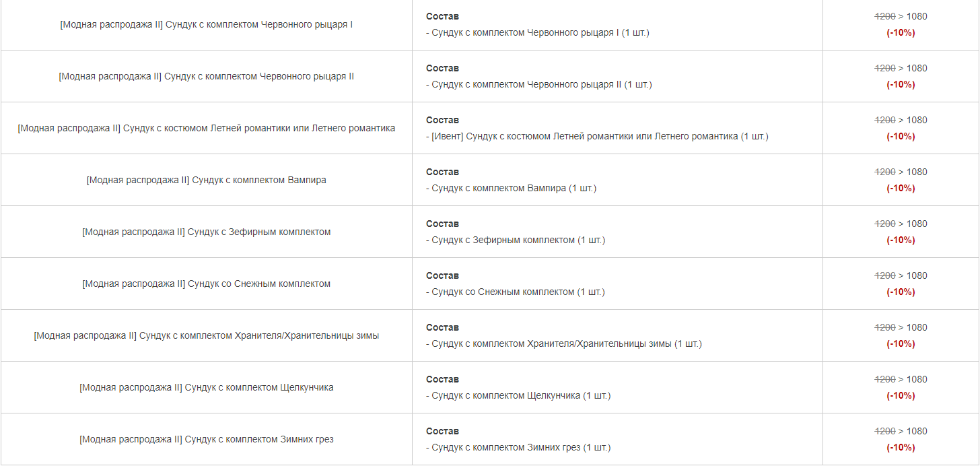Select the Вампира set chest name
The image size is (980, 466).
[207, 180]
